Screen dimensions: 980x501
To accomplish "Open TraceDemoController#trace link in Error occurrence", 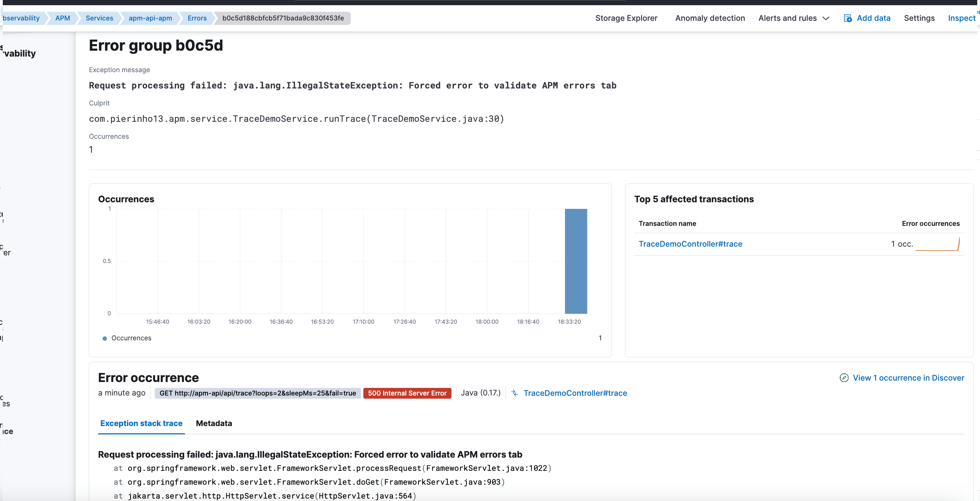I will (575, 393).
